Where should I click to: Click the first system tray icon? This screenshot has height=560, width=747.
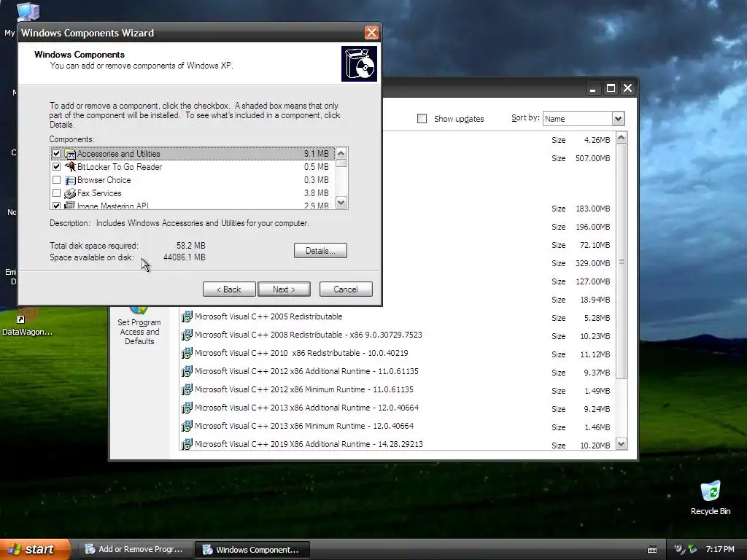pyautogui.click(x=679, y=549)
